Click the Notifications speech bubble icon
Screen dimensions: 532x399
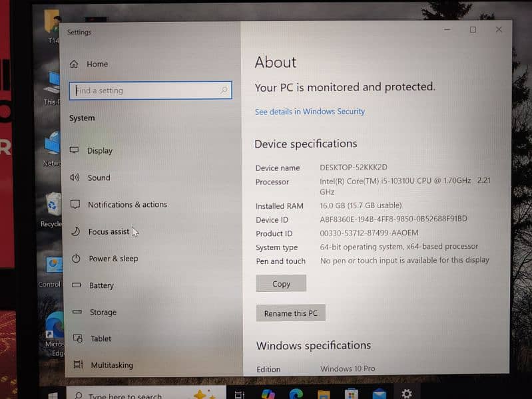[x=75, y=204]
